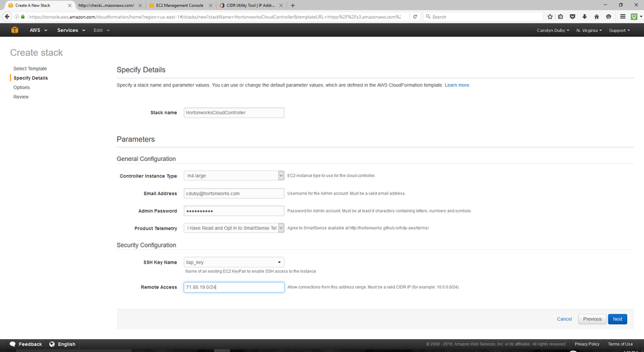The image size is (644, 352).
Task: Open the Firefox hamburger menu
Action: click(x=623, y=17)
